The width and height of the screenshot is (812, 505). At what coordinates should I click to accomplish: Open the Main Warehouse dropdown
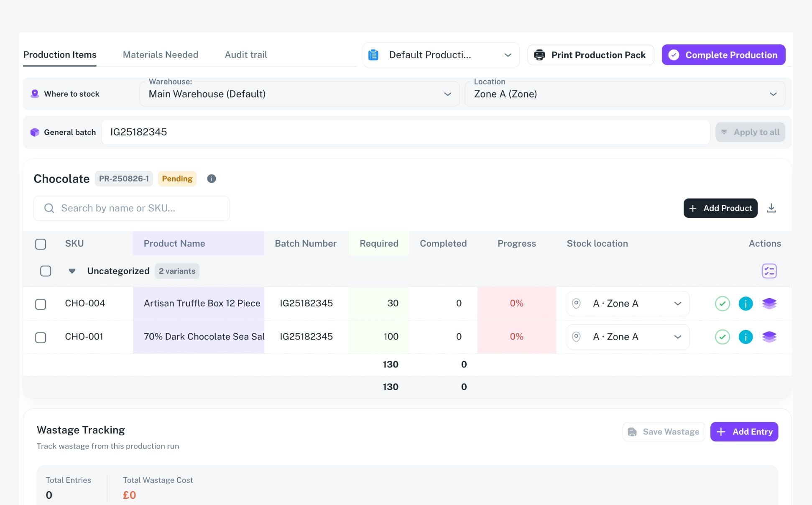299,94
